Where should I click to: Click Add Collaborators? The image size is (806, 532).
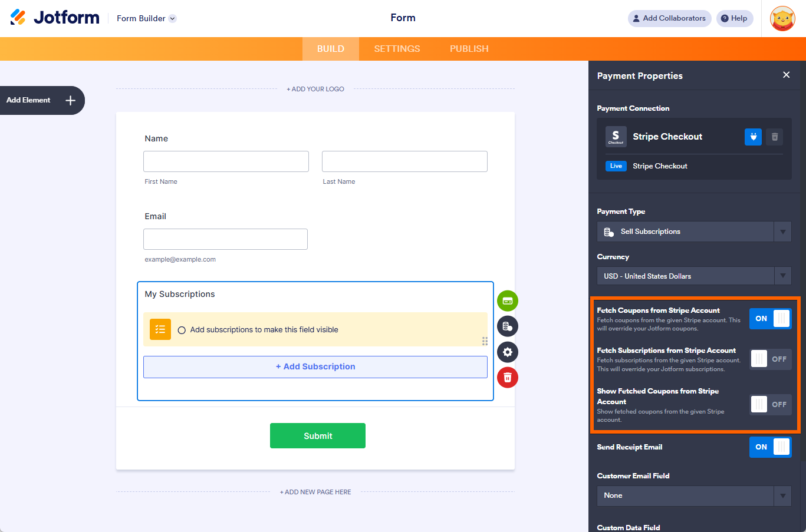point(669,18)
